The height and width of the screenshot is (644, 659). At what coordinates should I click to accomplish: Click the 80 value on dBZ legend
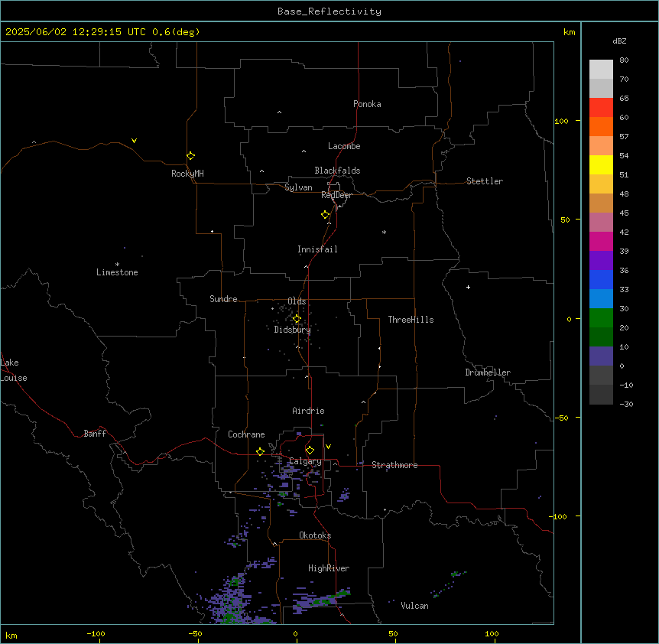pos(624,60)
